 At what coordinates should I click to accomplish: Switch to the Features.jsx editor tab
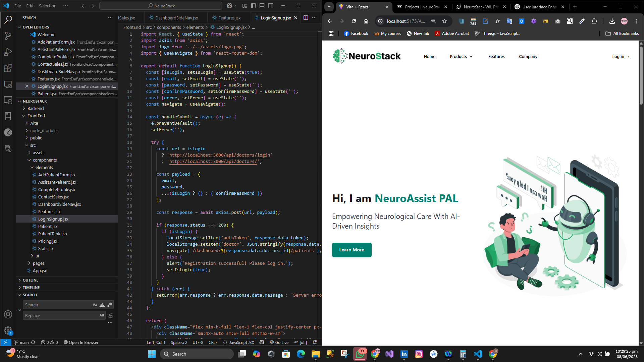[x=229, y=18]
